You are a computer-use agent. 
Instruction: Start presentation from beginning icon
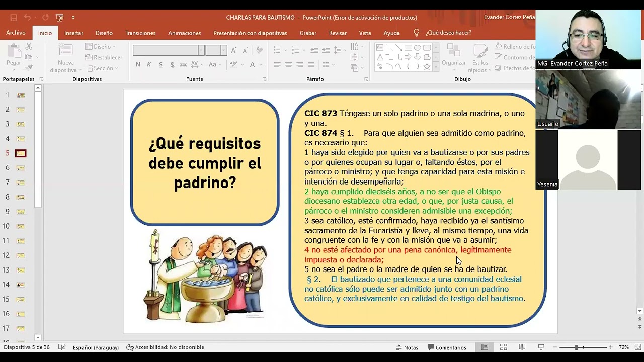click(x=60, y=18)
